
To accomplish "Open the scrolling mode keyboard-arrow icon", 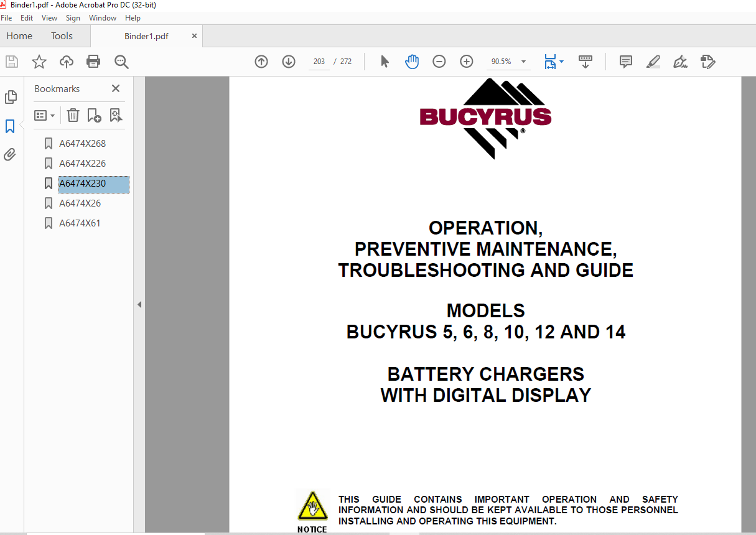I will (586, 62).
